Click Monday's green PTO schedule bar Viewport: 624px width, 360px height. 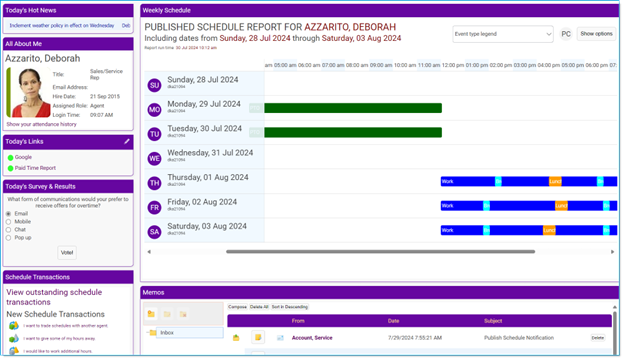(353, 108)
